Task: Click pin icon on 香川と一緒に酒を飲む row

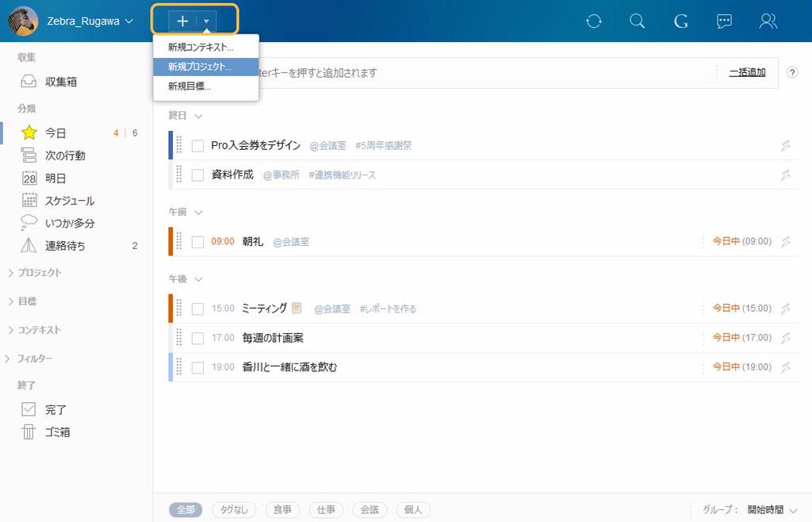Action: point(786,367)
